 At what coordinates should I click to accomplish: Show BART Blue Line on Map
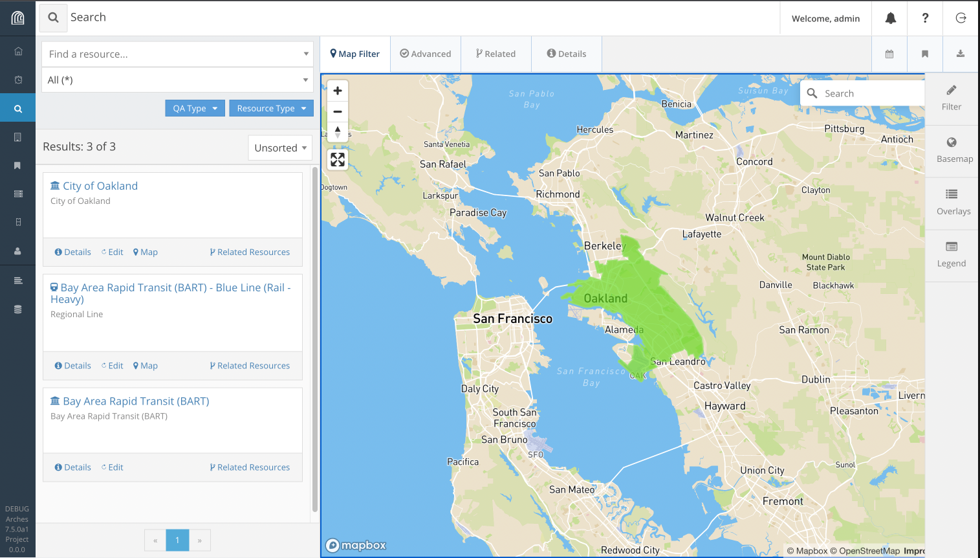(x=146, y=366)
